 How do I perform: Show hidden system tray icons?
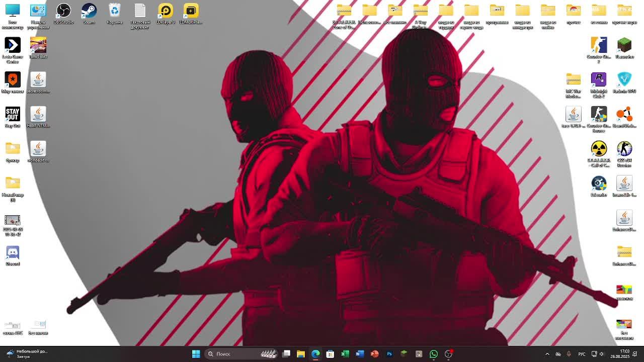(x=547, y=354)
